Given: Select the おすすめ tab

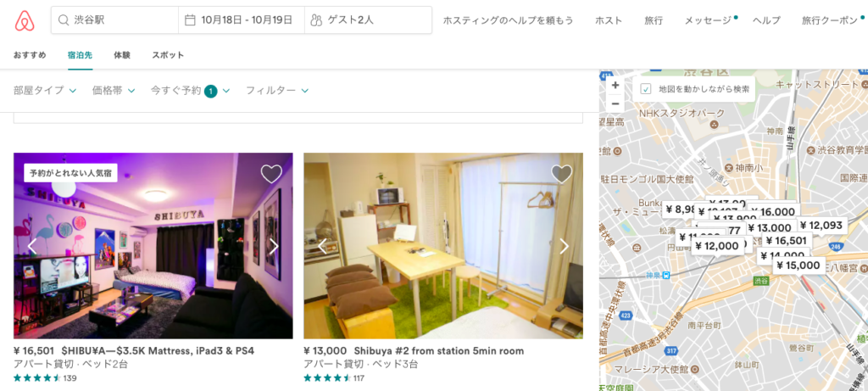Looking at the screenshot, I should click(x=30, y=55).
